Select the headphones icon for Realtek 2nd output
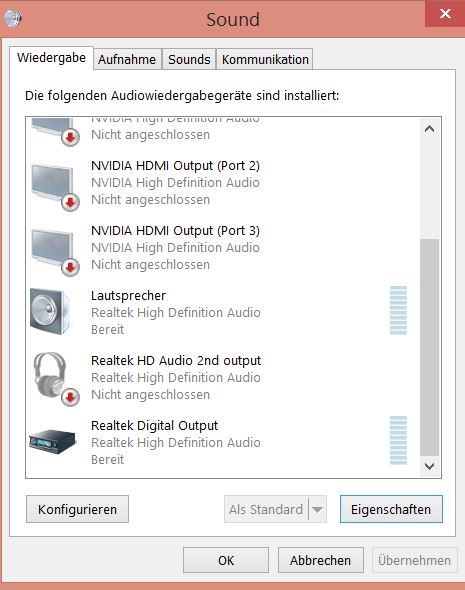465x590 pixels. [52, 377]
